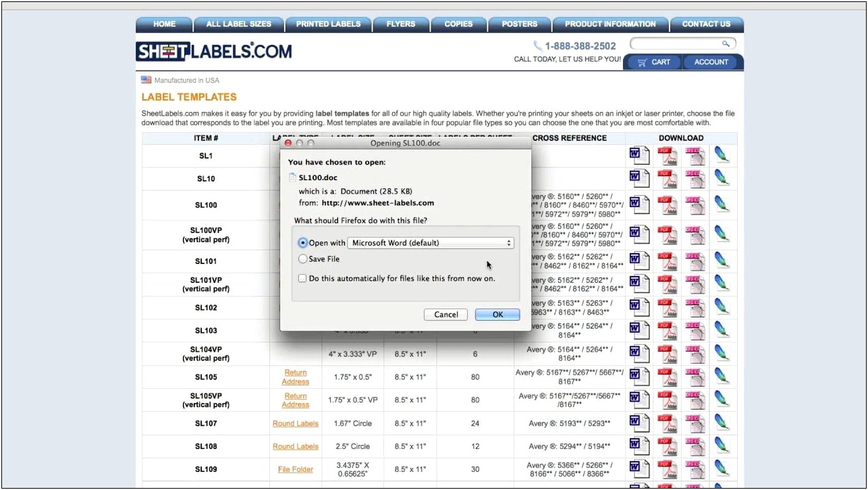Open the Return Address link for SL105VP

[296, 400]
